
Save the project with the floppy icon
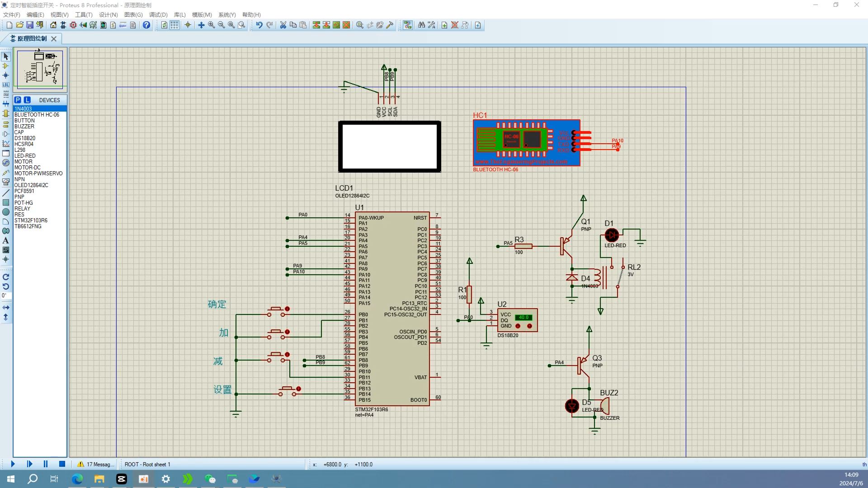[x=29, y=25]
